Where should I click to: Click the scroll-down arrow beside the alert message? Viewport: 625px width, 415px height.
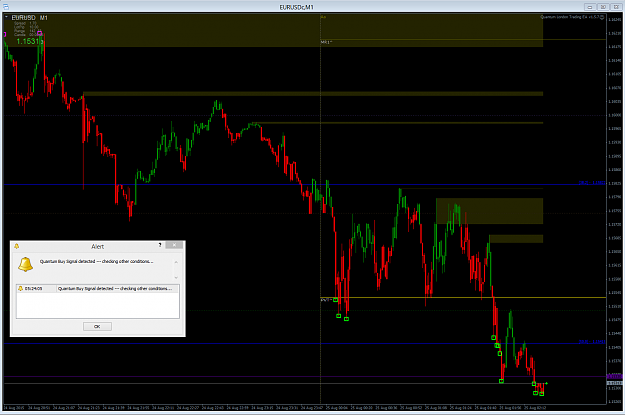(176, 277)
